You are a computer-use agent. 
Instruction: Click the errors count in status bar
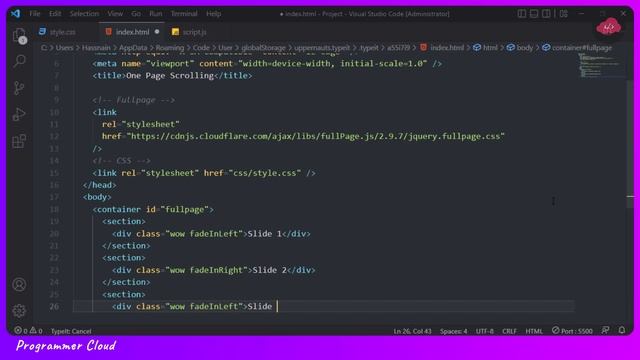tap(21, 331)
